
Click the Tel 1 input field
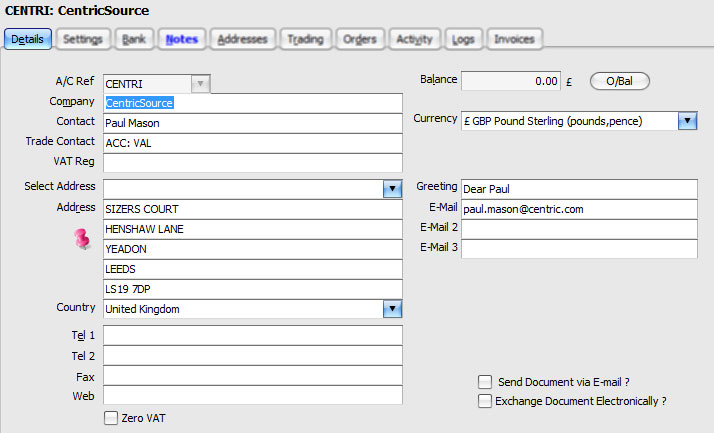coord(253,335)
